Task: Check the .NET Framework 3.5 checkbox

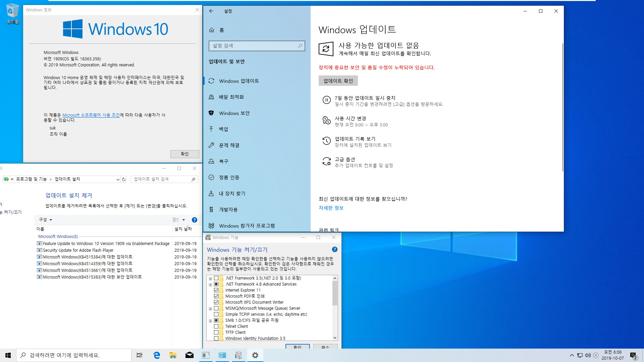Action: 216,278
